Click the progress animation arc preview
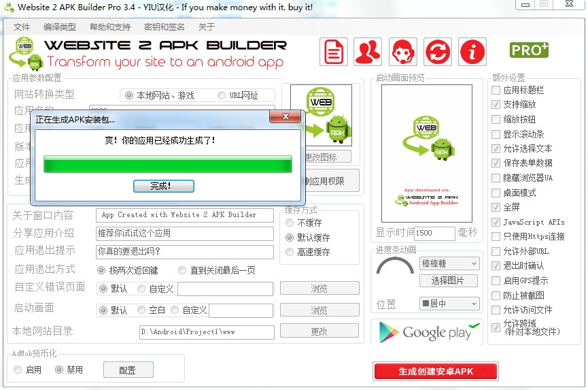The image size is (588, 390). (395, 265)
